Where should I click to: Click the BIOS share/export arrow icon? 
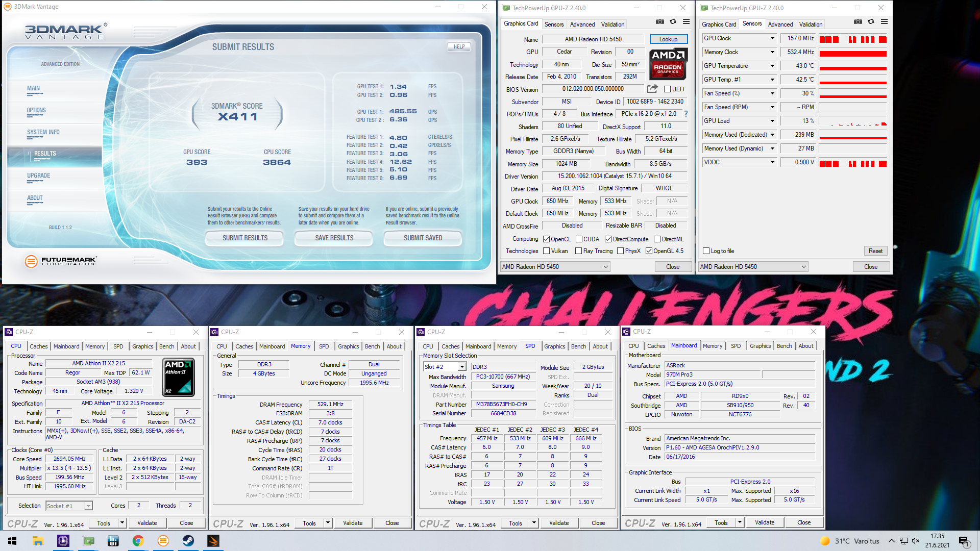(652, 89)
